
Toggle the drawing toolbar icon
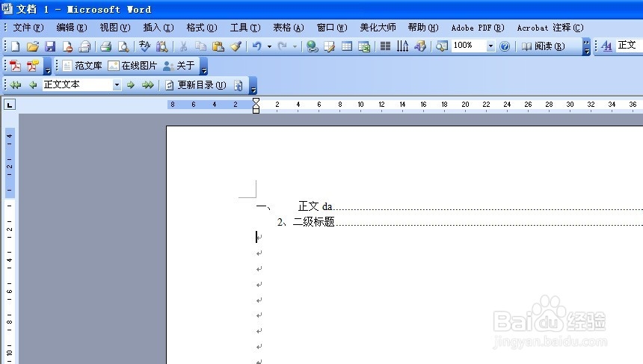(x=420, y=46)
